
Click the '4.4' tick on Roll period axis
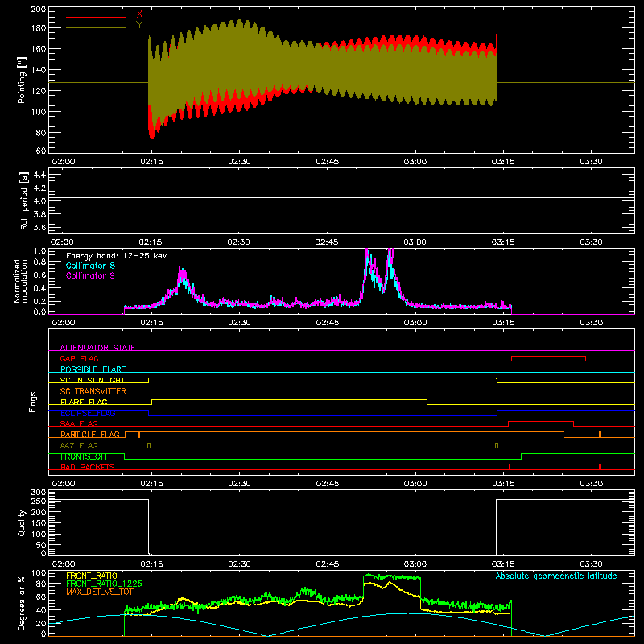point(39,175)
